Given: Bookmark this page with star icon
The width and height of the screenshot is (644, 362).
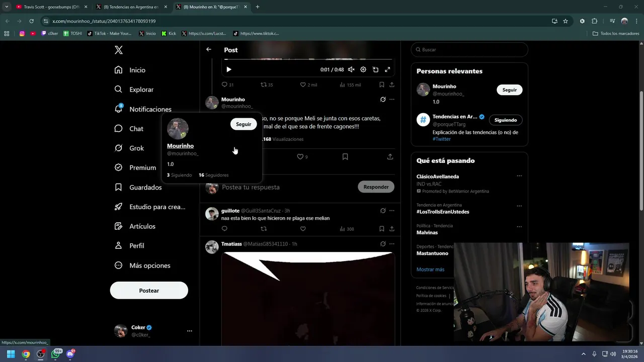Looking at the screenshot, I should point(566,21).
